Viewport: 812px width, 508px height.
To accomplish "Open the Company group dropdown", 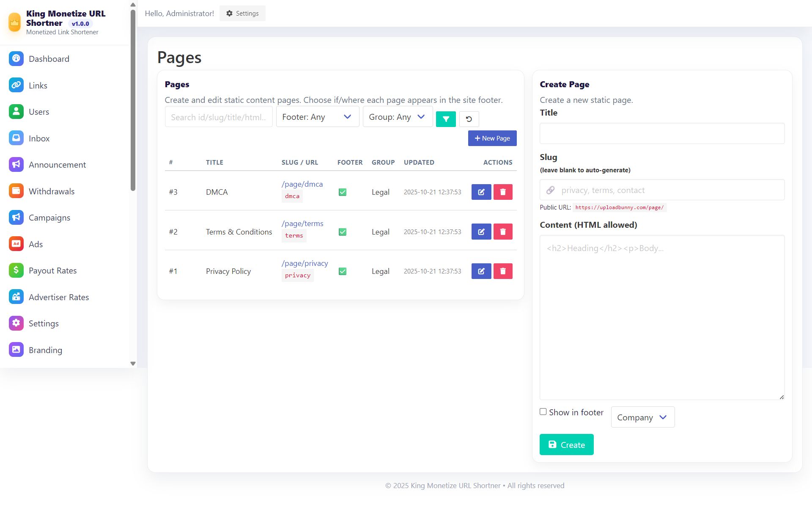I will (x=642, y=417).
